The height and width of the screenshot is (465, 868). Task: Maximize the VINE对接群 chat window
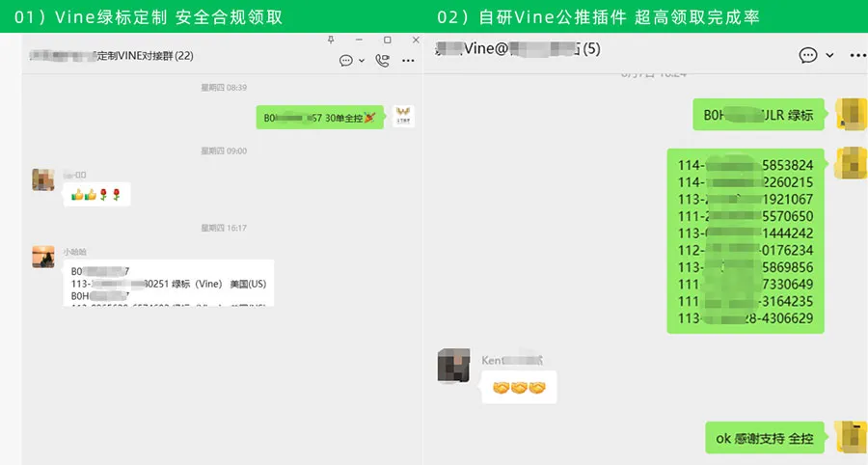(388, 40)
